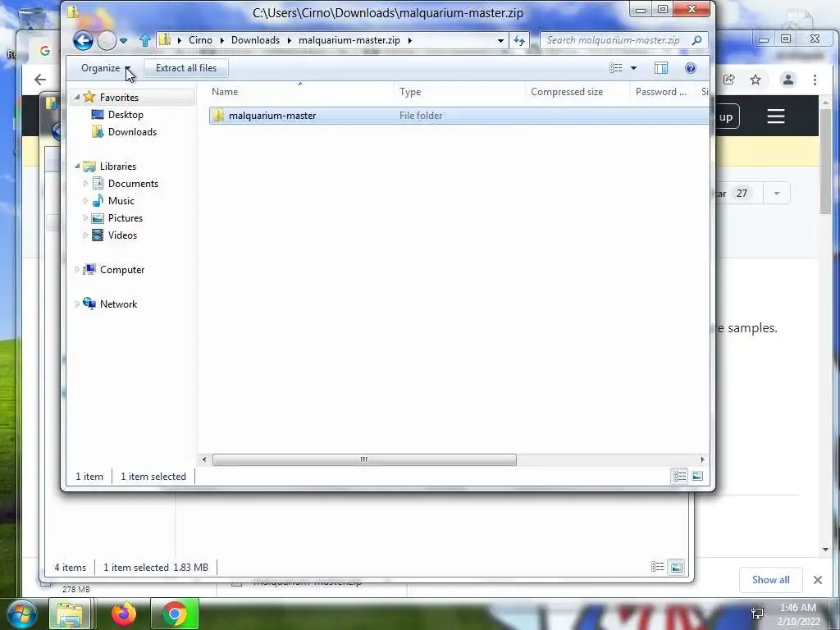Focus the Search malquarium-master.zip box

(614, 40)
